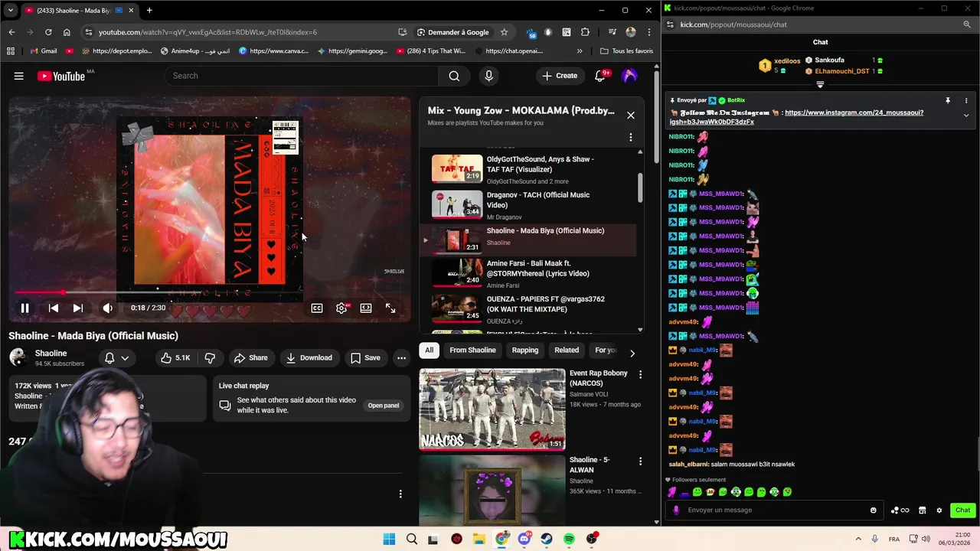
Task: Focus the YouTube search field
Action: coord(300,76)
